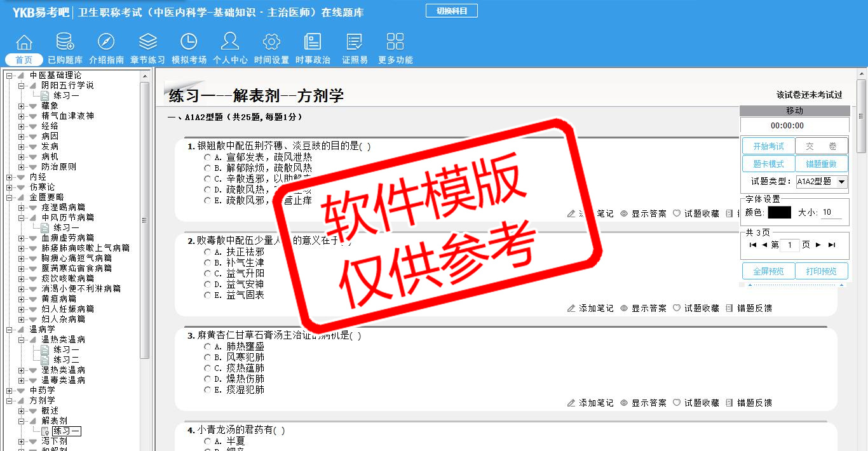Select option A 宣郁发表 for question 1

click(208, 157)
